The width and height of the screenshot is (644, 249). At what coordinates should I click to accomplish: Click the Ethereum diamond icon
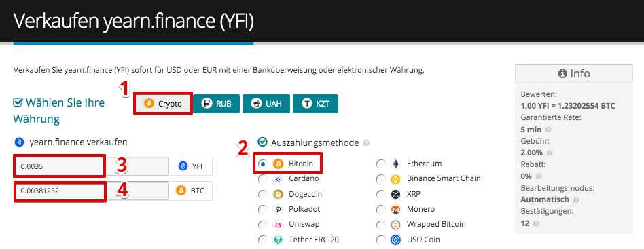tap(396, 164)
